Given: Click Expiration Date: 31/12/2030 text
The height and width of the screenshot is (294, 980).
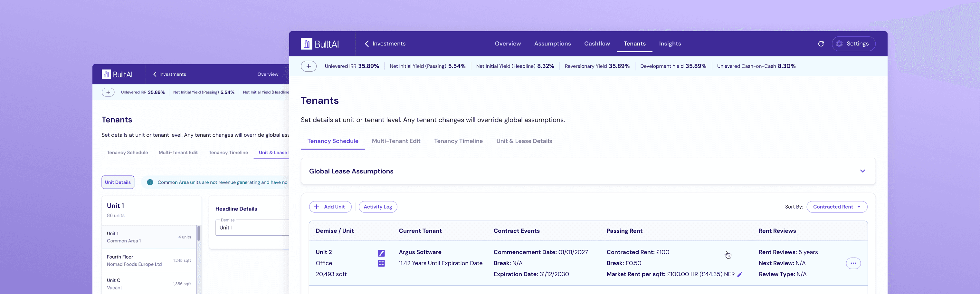Looking at the screenshot, I should (531, 274).
